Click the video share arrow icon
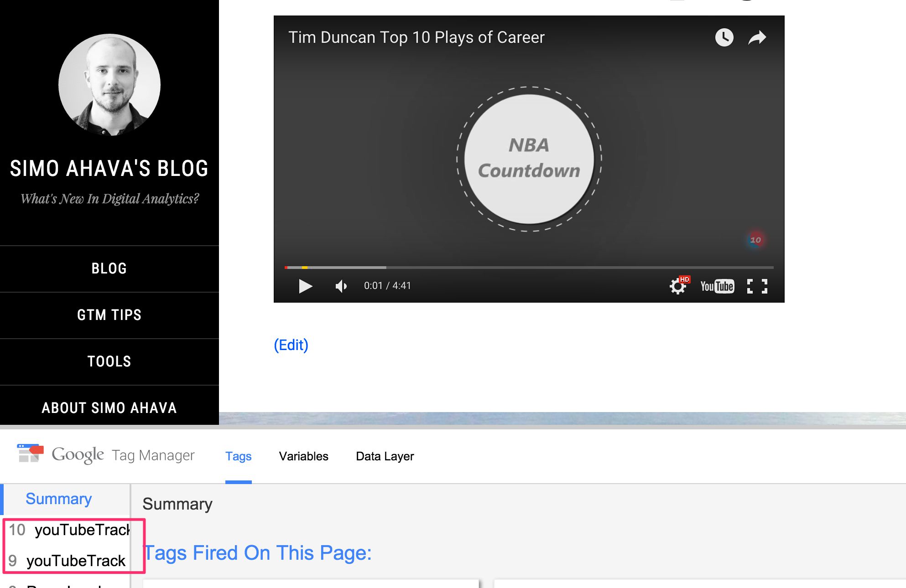Viewport: 906px width, 588px height. (x=757, y=37)
